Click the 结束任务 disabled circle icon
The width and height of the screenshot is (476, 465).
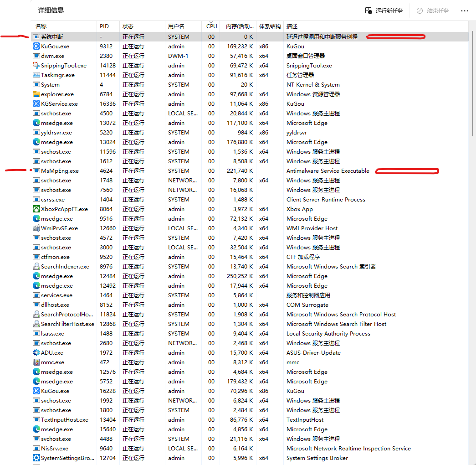(420, 10)
